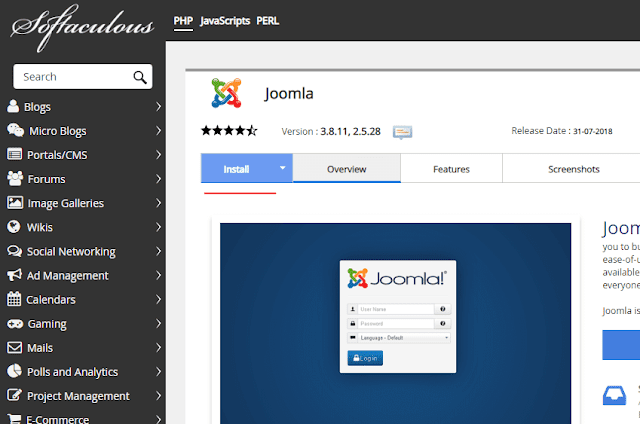Image resolution: width=640 pixels, height=424 pixels.
Task: Open the Features tab
Action: click(x=451, y=169)
